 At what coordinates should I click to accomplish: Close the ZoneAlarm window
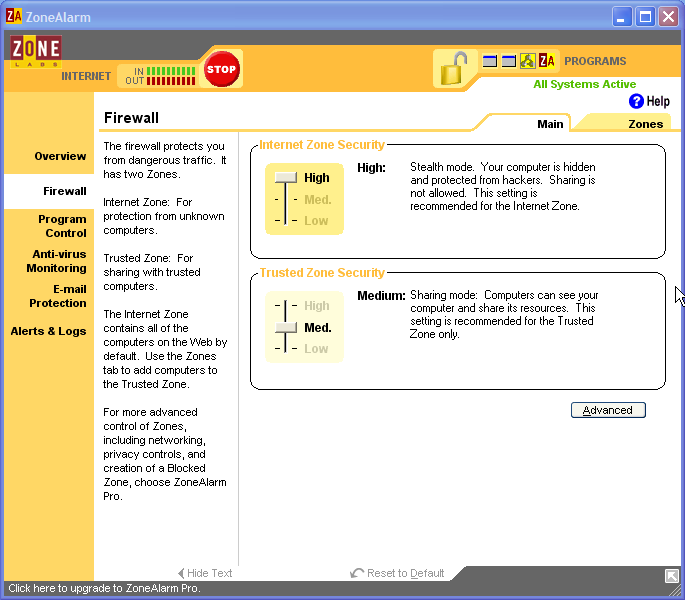[x=668, y=17]
